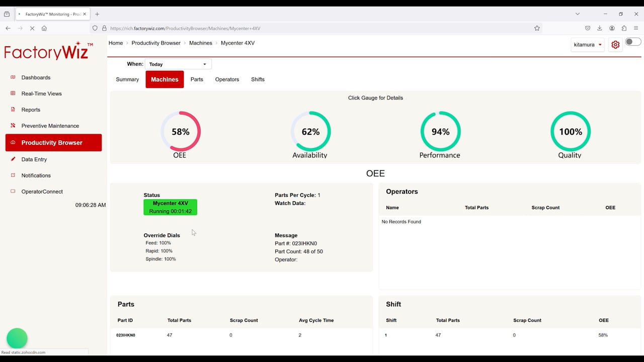Screen dimensions: 644x362
Task: Click the Real-Time Views grid icon
Action: [x=13, y=94]
